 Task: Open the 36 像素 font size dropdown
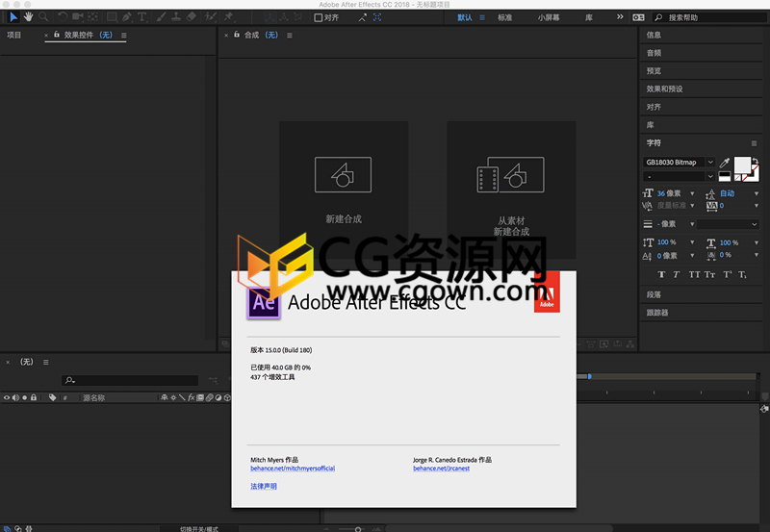pos(692,193)
